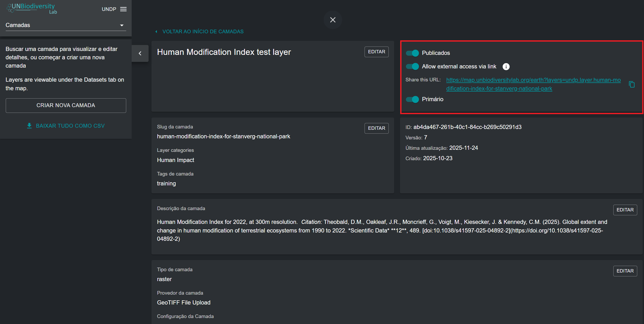Click VOLTAR AO INÍCIO DE CAMADAS link

pyautogui.click(x=203, y=31)
